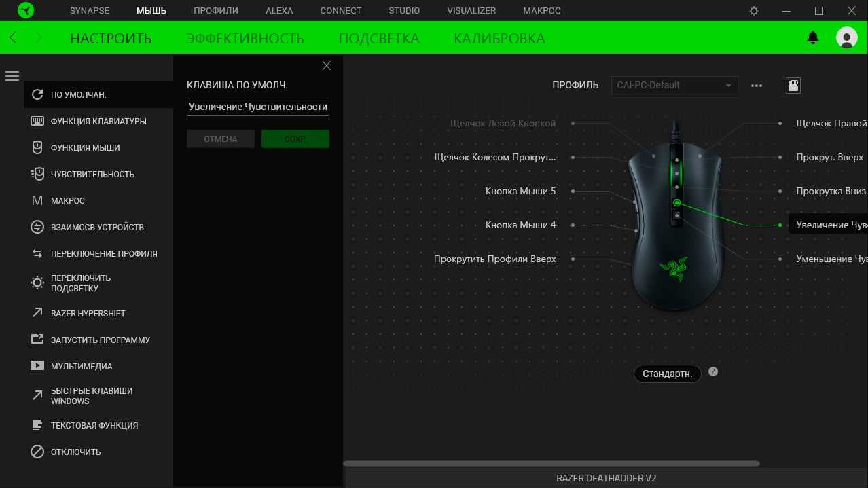The image size is (868, 491).
Task: Open help question mark near Стандартн.
Action: pyautogui.click(x=712, y=371)
